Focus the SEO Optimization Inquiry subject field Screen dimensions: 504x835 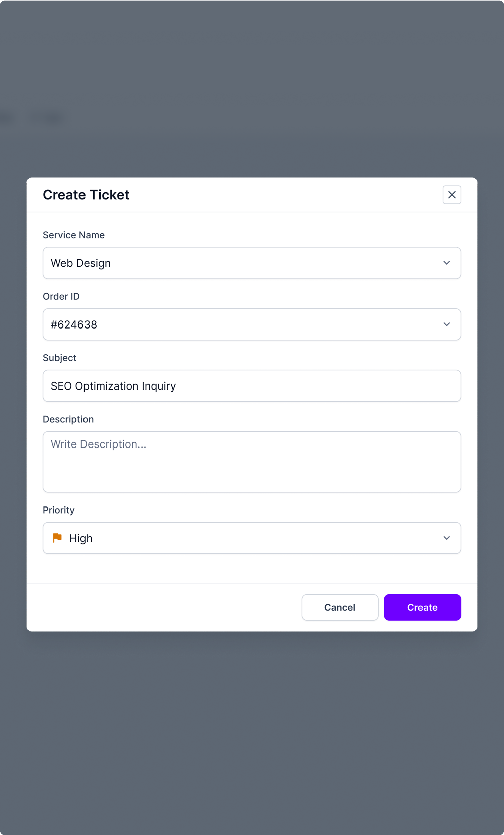click(x=252, y=386)
